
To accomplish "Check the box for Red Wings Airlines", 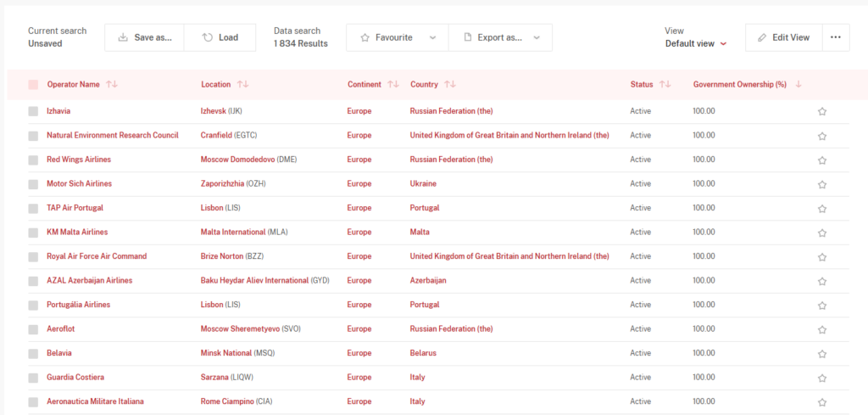I will pyautogui.click(x=33, y=160).
